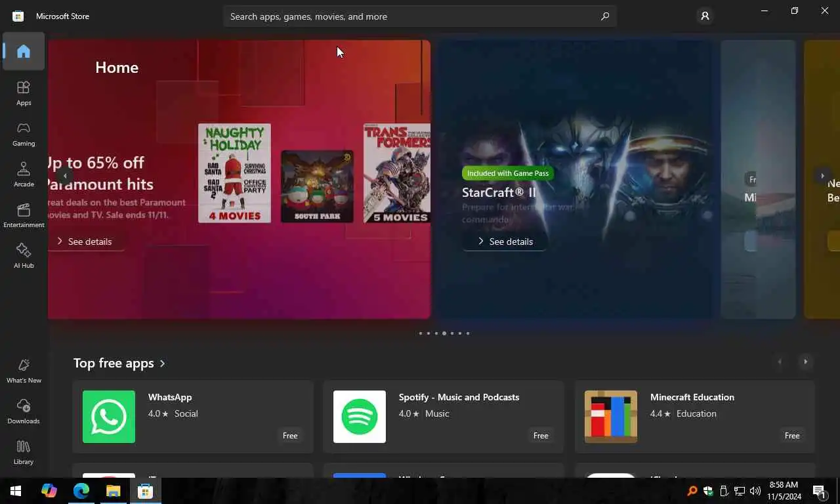Viewport: 840px width, 504px height.
Task: Click the Spotify app icon
Action: click(x=360, y=417)
